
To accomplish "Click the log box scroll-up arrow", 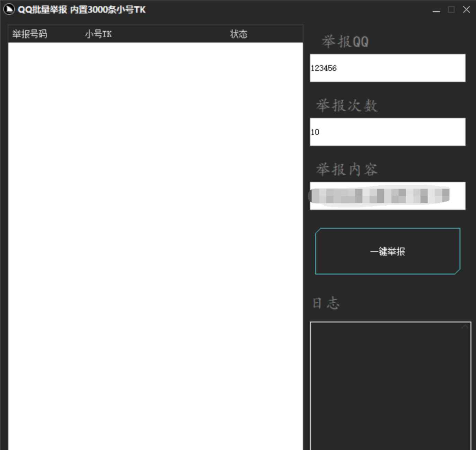I will pos(465,327).
